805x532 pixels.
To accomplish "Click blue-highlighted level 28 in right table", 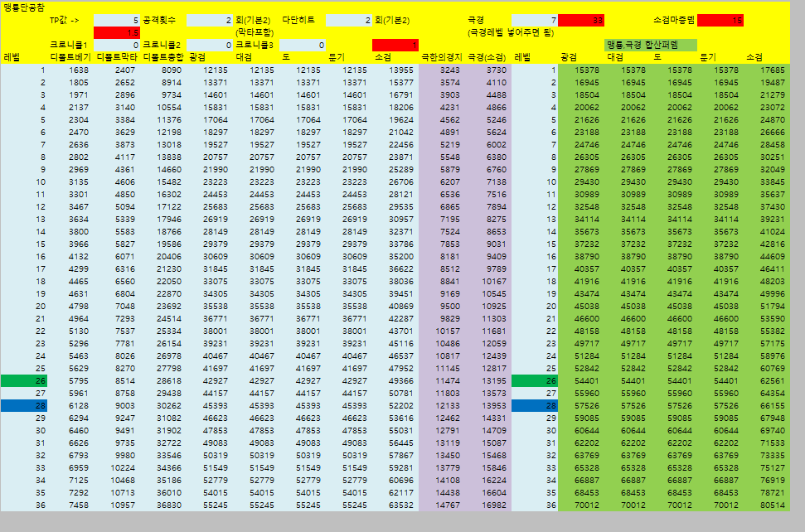I will [535, 405].
